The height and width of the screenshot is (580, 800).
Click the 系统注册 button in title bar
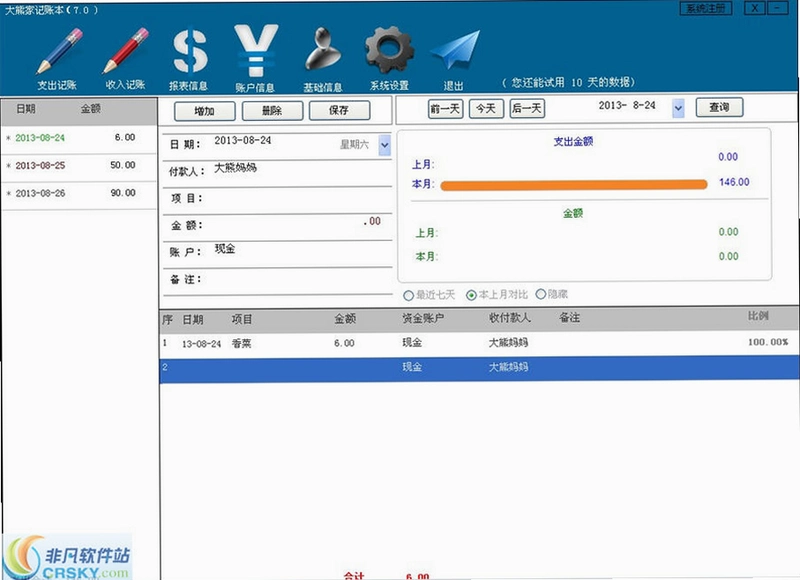[x=706, y=8]
